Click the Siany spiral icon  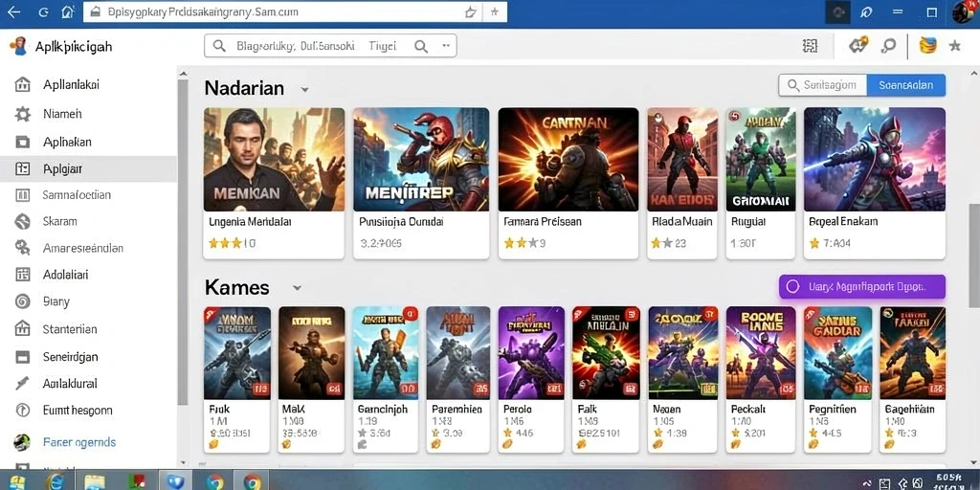click(x=23, y=301)
